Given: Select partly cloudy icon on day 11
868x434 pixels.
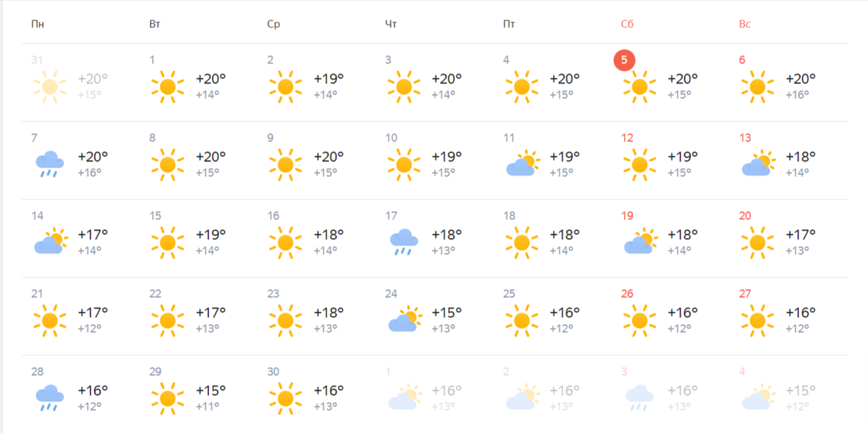Looking at the screenshot, I should point(522,164).
